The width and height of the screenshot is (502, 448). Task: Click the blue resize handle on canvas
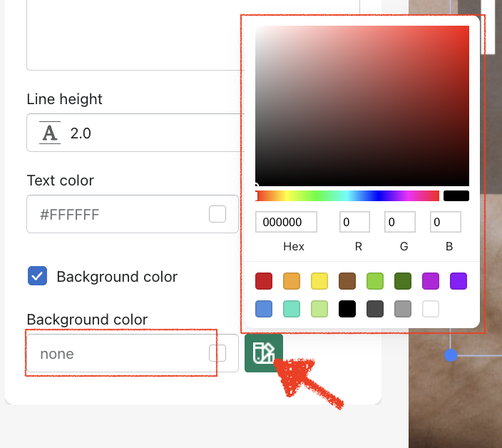click(451, 355)
